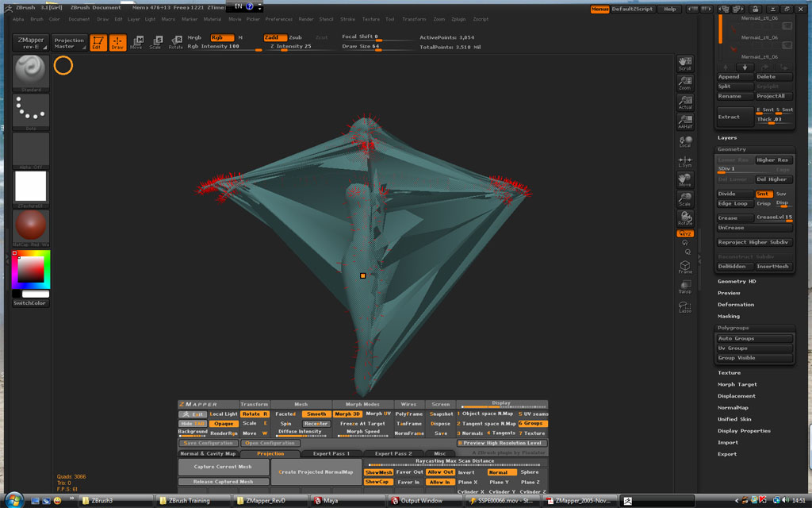
Task: Toggle ShowMesh in Projection settings
Action: pos(378,472)
